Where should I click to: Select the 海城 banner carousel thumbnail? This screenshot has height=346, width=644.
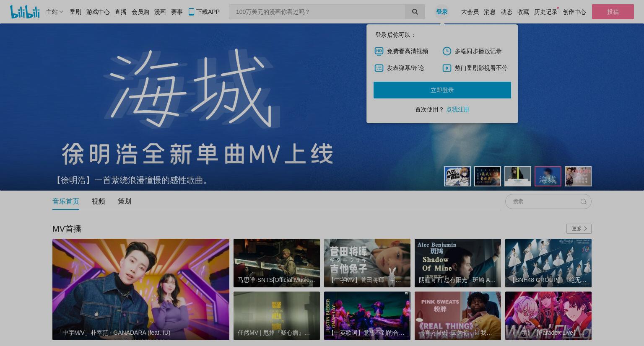coord(548,176)
